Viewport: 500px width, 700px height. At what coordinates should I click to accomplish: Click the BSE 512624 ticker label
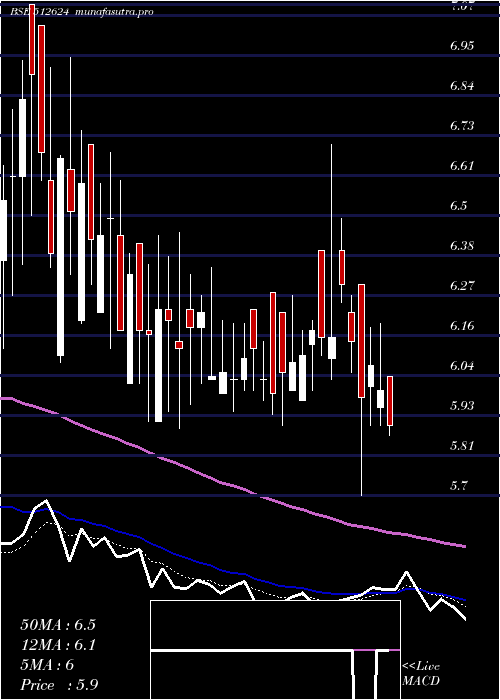click(x=39, y=12)
